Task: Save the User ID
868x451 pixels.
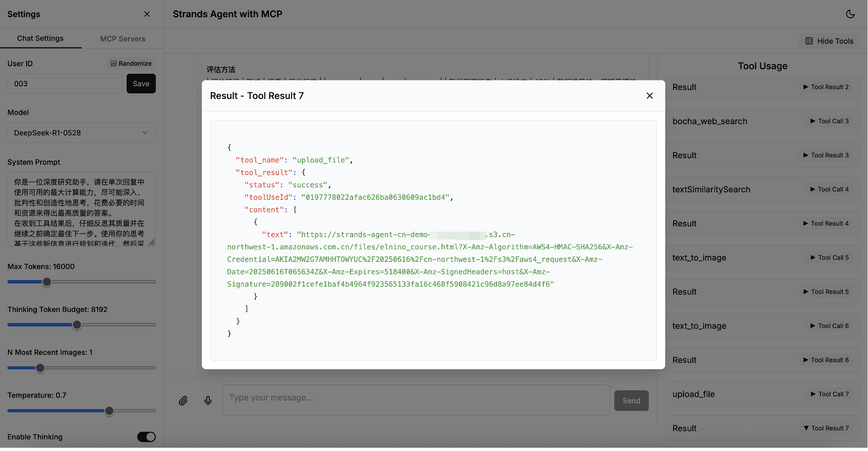Action: coord(141,84)
